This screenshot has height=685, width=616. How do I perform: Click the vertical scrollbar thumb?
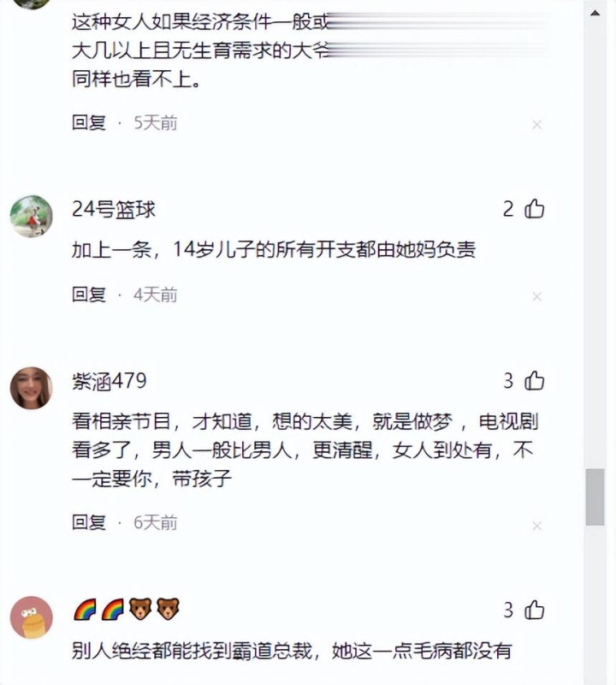[595, 497]
